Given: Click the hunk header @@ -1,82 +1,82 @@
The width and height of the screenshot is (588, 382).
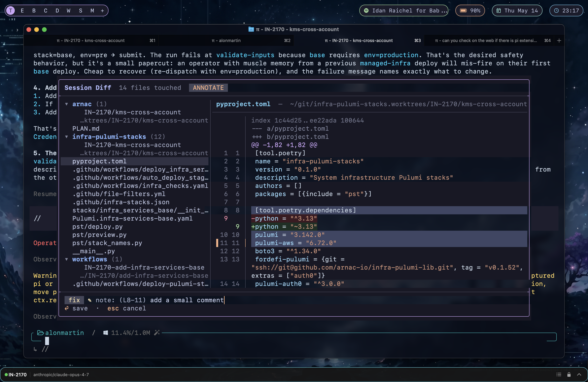Looking at the screenshot, I should pyautogui.click(x=284, y=145).
